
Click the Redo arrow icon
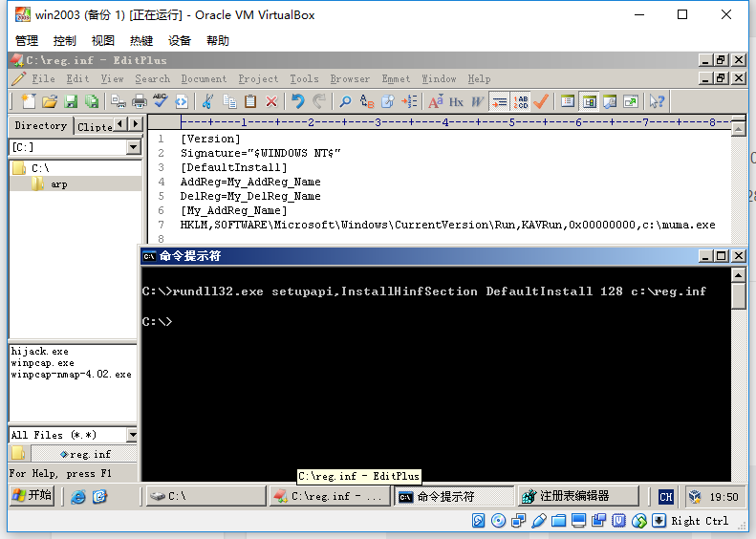(x=318, y=101)
